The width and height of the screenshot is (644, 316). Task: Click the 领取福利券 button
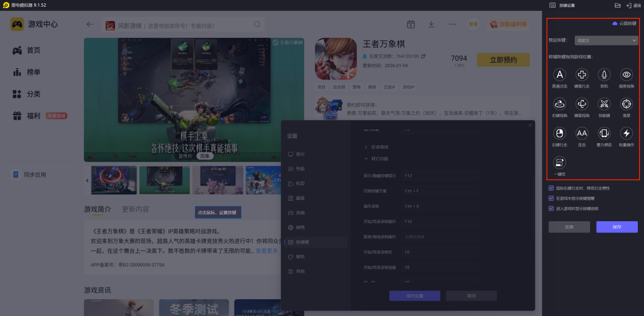(x=507, y=24)
